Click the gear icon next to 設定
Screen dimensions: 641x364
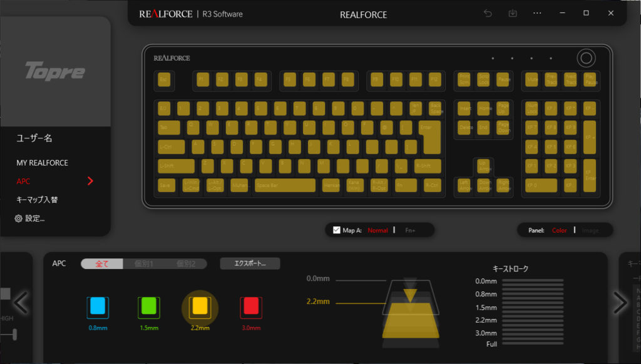[18, 218]
